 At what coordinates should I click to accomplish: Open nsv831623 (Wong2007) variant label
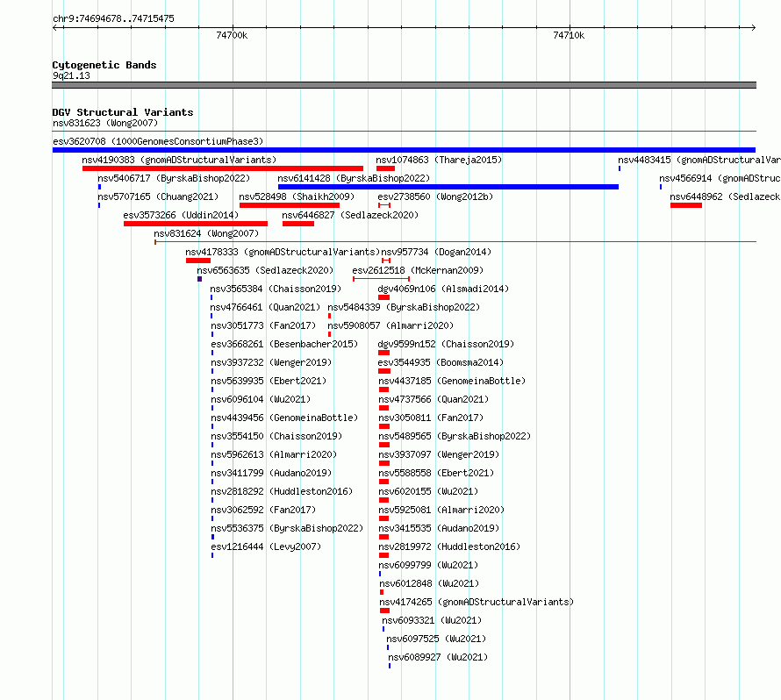tap(105, 123)
